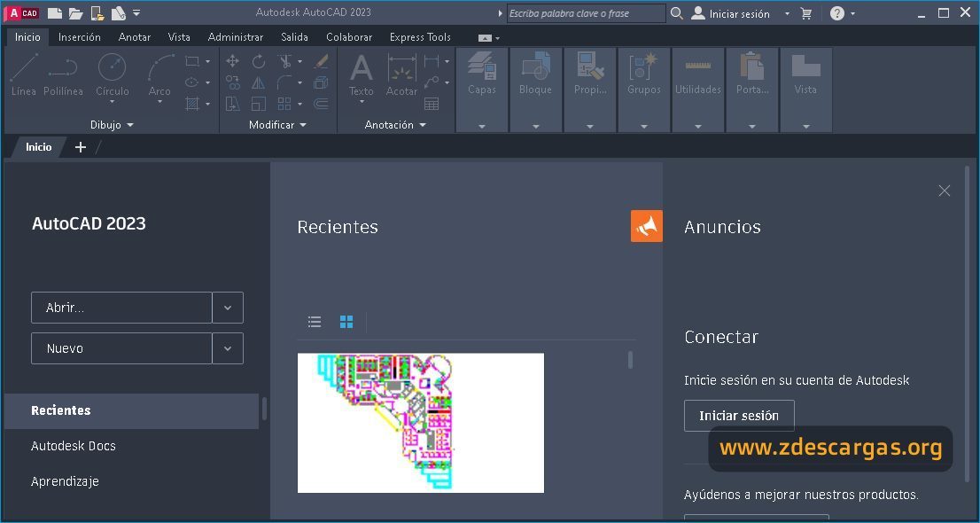Click the search magnifier icon

click(677, 13)
